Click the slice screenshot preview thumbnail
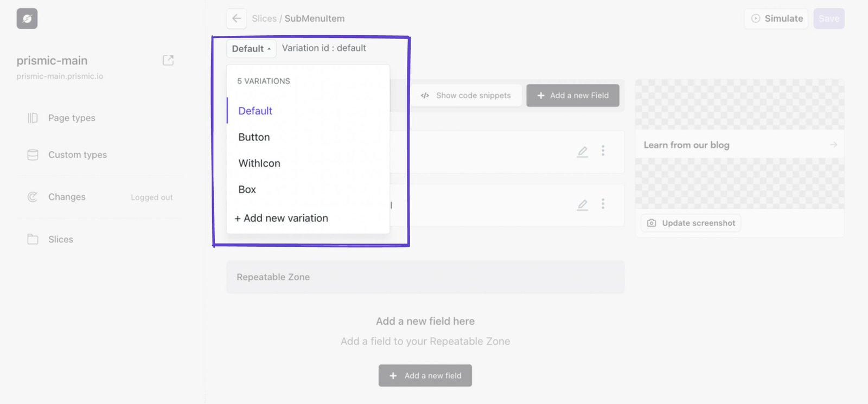 pyautogui.click(x=739, y=183)
